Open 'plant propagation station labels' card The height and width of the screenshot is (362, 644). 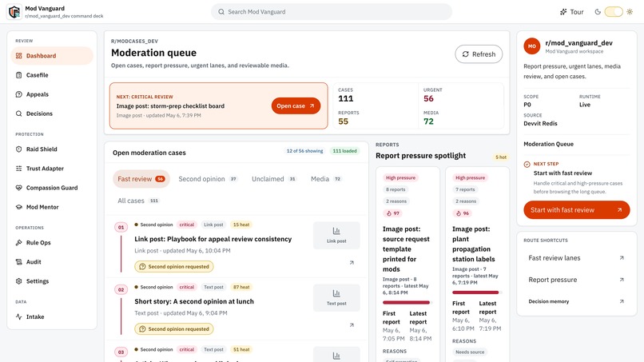(x=474, y=244)
